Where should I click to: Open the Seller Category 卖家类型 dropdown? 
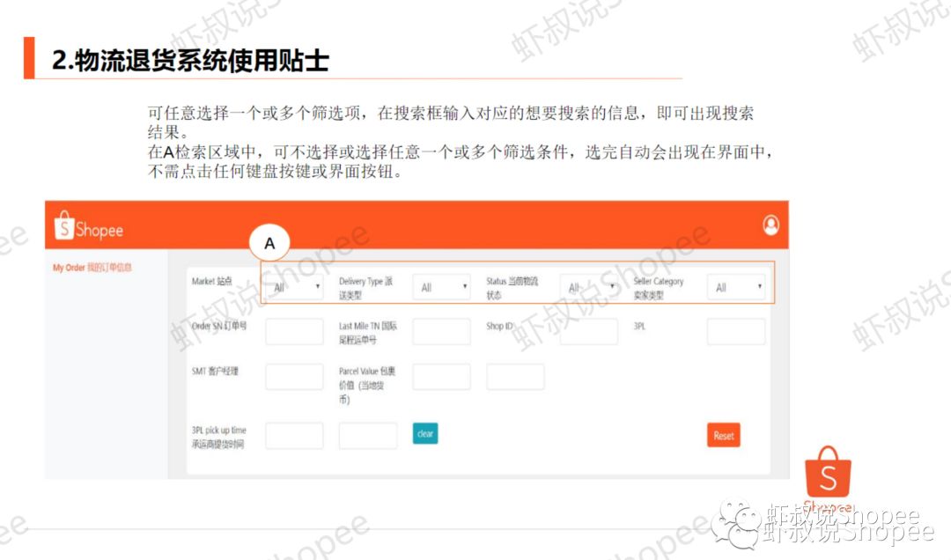737,285
